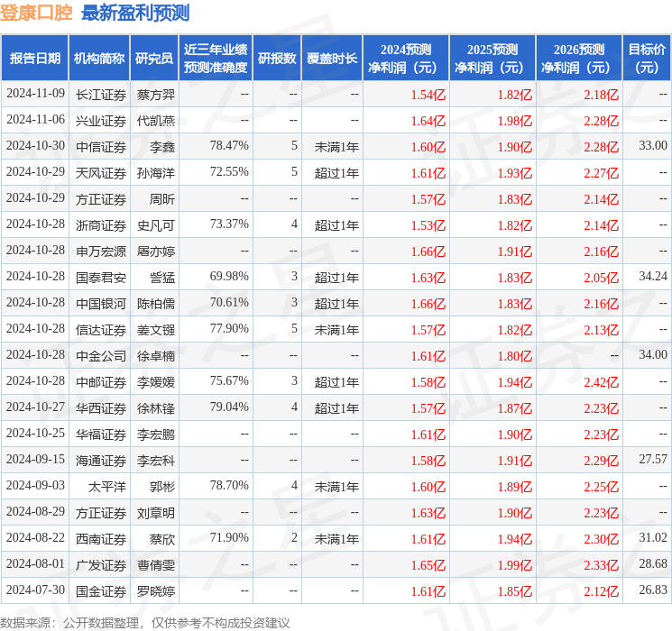Click target price 26.83

[x=653, y=590]
